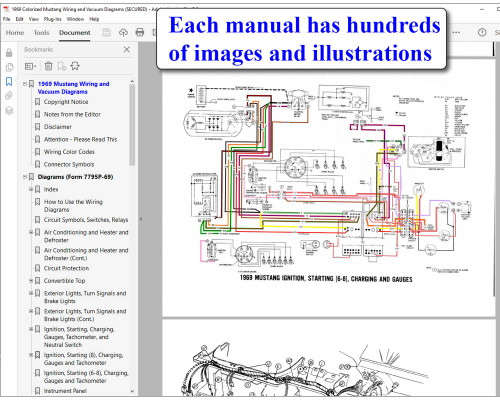Open the Window menu
This screenshot has height=400, width=500.
point(75,19)
